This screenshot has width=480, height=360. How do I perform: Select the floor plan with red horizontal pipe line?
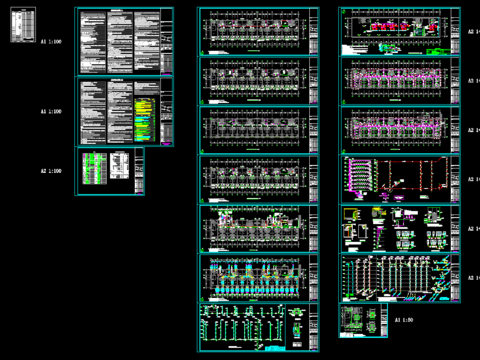(259, 32)
